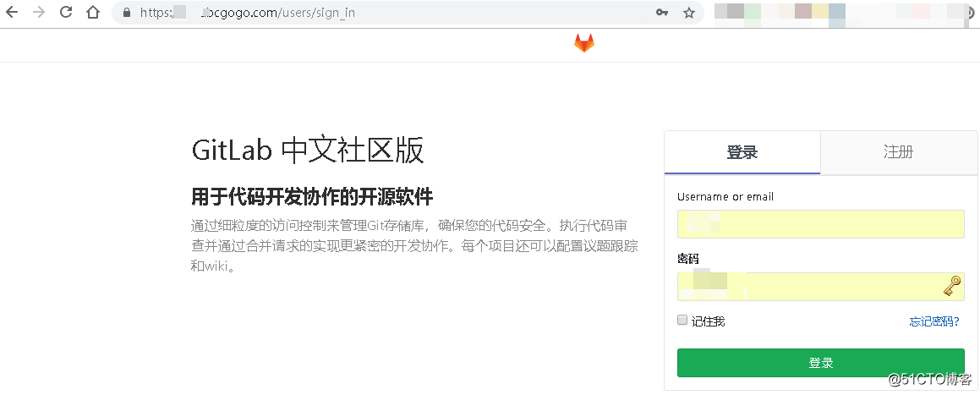
Task: Click the golden key icon in password field
Action: click(951, 286)
